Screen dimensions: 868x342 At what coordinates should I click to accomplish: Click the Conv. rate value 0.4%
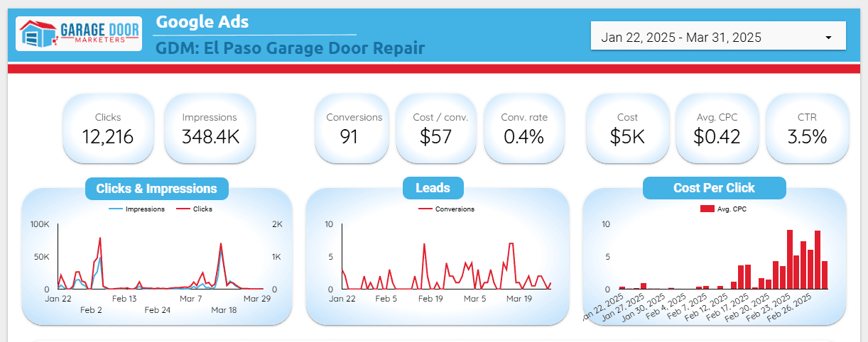pos(523,137)
